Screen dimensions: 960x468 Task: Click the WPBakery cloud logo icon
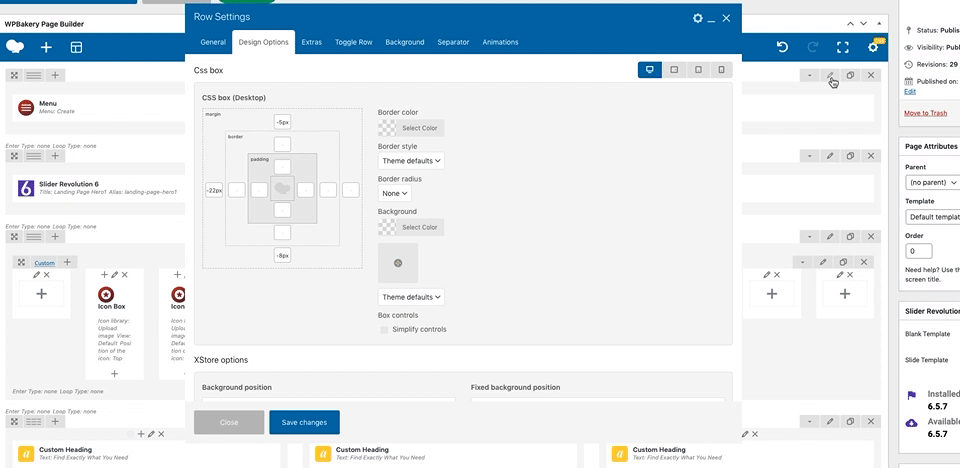tap(15, 47)
